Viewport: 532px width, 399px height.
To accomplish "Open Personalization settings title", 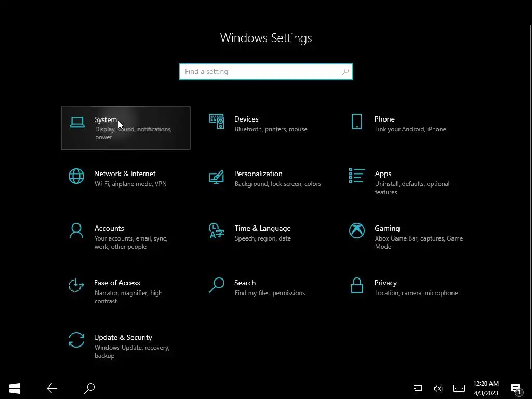I will click(258, 174).
